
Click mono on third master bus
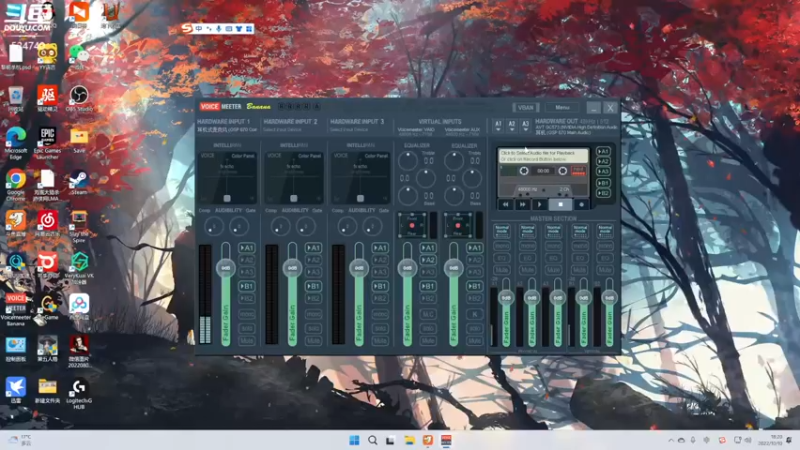point(554,246)
